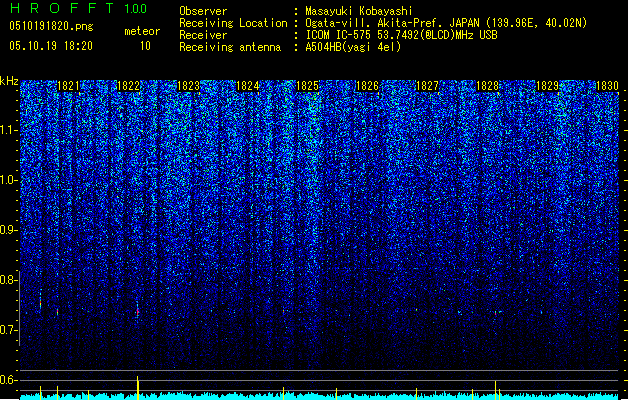This screenshot has height=400, width=629.
Task: Click the 1.1 kHz axis label
Action: tap(8, 130)
